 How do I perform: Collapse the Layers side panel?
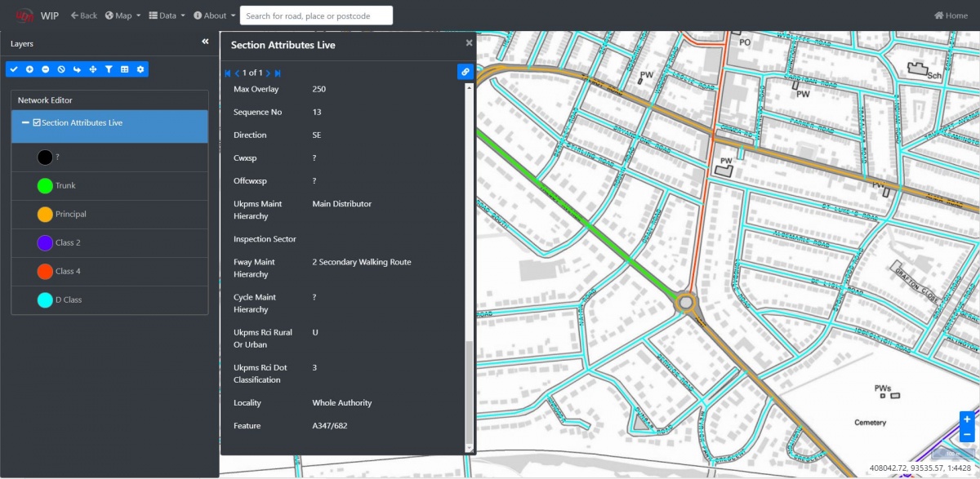205,42
